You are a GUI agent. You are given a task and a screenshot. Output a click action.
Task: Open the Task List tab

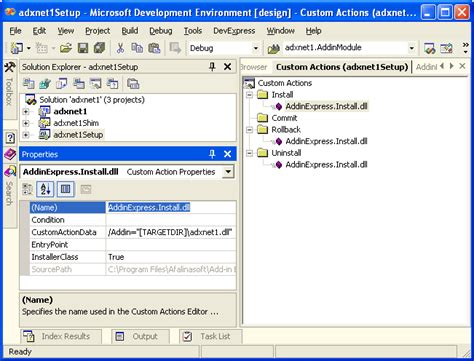tap(210, 336)
